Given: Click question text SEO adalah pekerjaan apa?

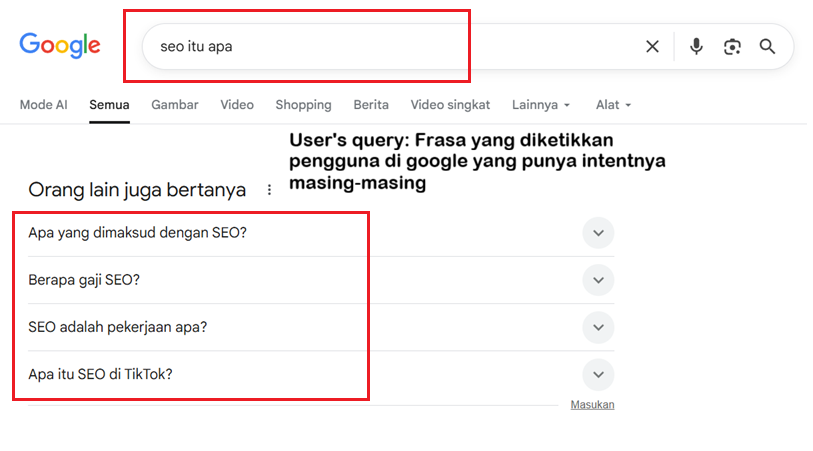Looking at the screenshot, I should pyautogui.click(x=118, y=327).
